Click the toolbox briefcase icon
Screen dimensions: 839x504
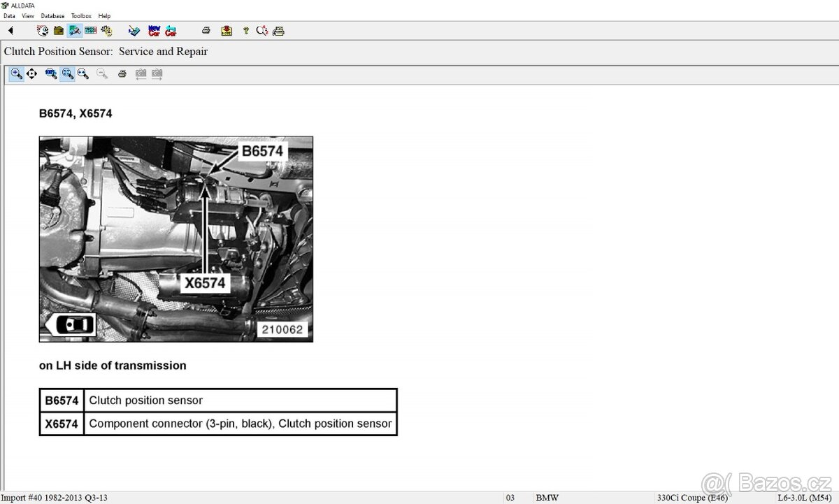point(59,31)
